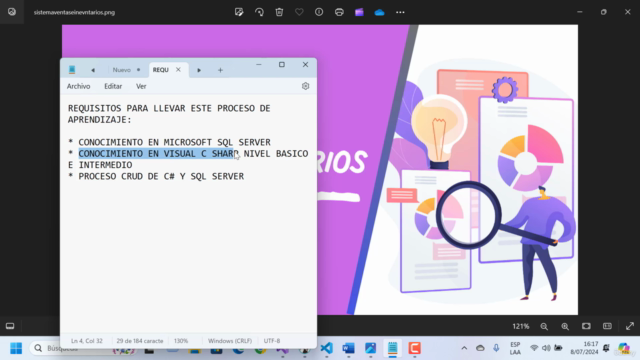Open Copilot from the taskbar corner
The height and width of the screenshot is (360, 640).
pyautogui.click(x=624, y=348)
